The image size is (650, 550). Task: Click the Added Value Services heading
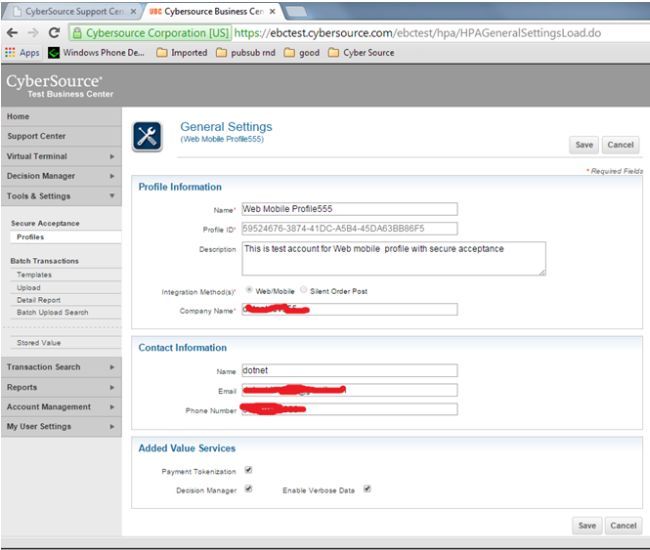[187, 448]
